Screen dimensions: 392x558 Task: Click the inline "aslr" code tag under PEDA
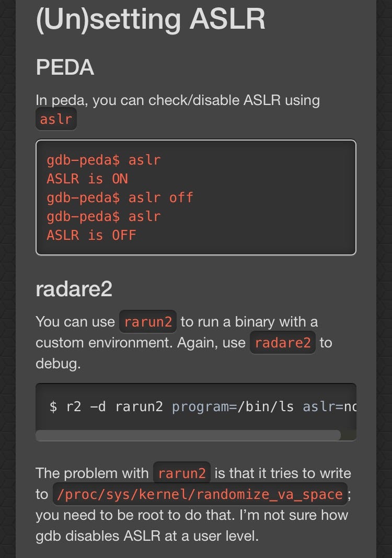pyautogui.click(x=56, y=119)
